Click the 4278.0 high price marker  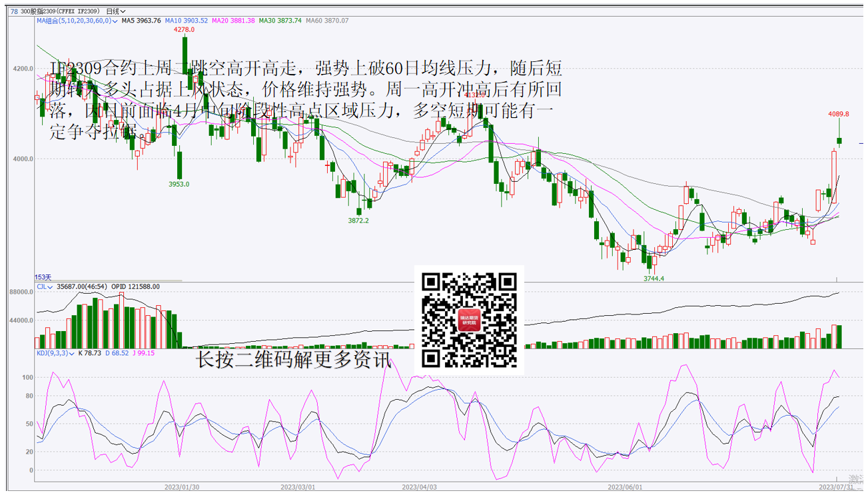[x=184, y=30]
